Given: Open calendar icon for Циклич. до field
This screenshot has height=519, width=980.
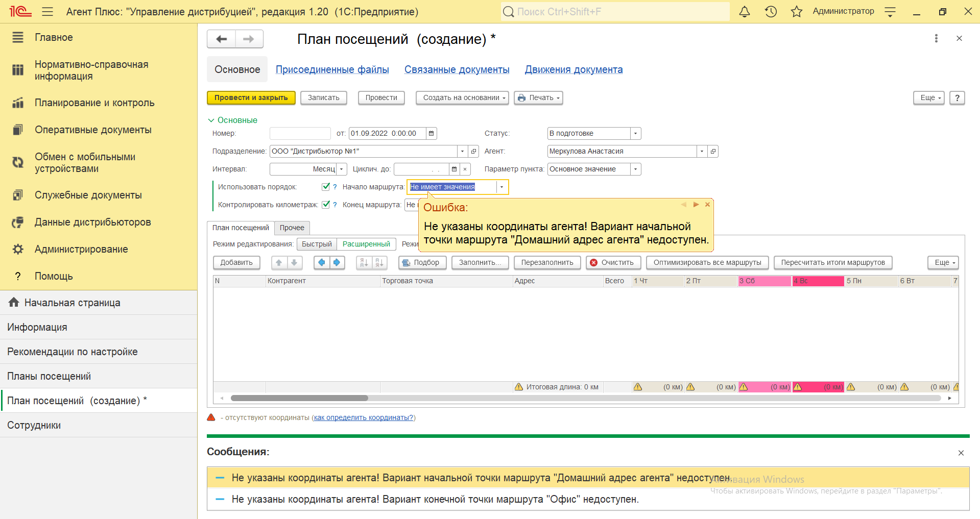Looking at the screenshot, I should 454,169.
